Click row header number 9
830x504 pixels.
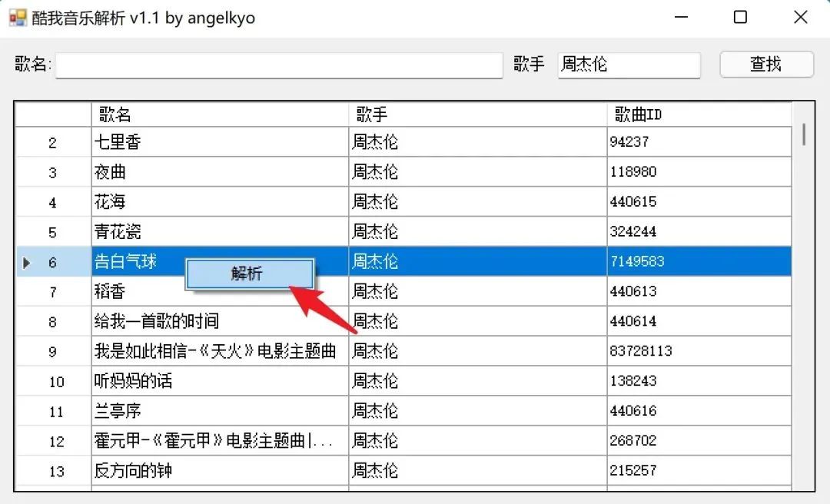[53, 352]
